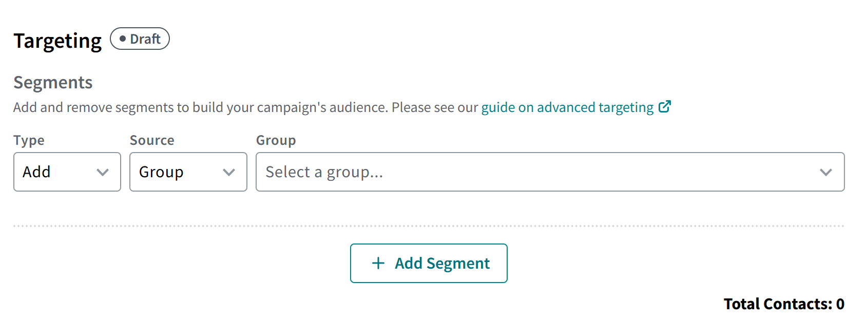
Task: Click the Total Contacts count text
Action: coord(783,304)
